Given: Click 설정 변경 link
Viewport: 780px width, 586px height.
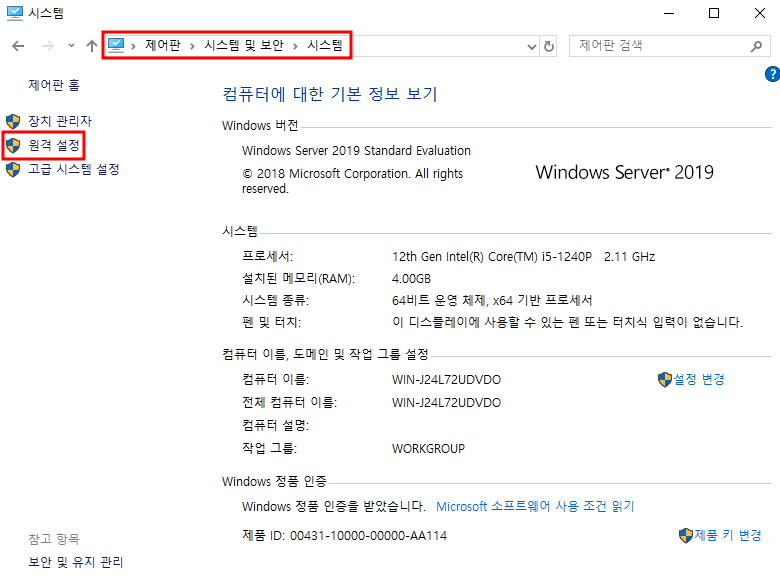Looking at the screenshot, I should click(698, 380).
